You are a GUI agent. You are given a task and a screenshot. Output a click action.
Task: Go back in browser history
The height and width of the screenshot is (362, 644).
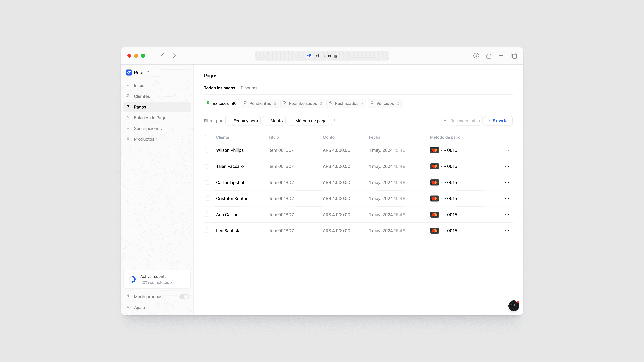pos(162,56)
